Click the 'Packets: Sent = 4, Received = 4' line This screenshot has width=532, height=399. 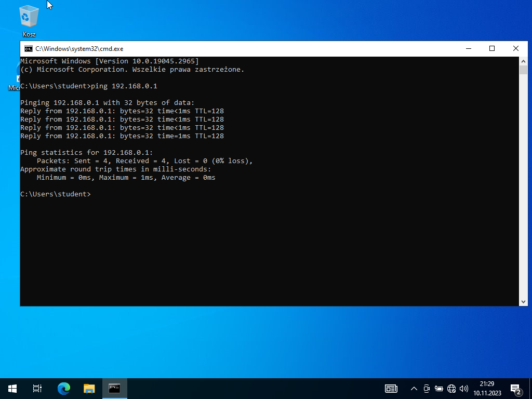pos(144,161)
